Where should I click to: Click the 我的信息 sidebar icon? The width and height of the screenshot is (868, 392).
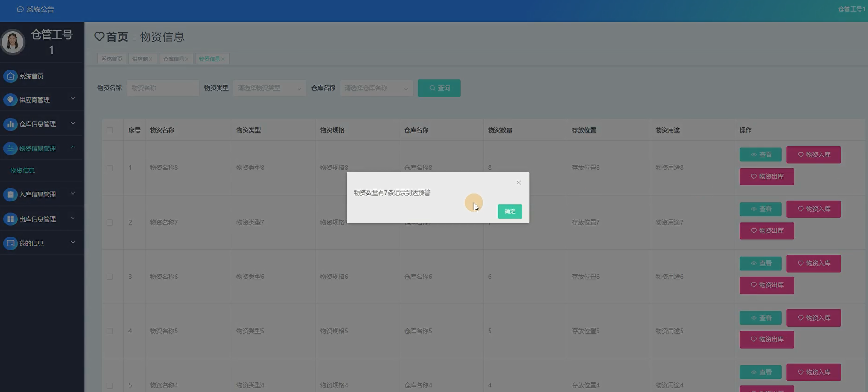click(11, 243)
